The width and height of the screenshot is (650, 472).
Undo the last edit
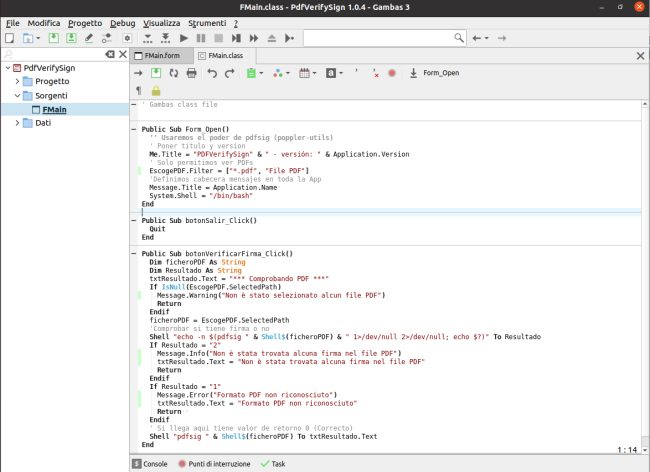(212, 73)
